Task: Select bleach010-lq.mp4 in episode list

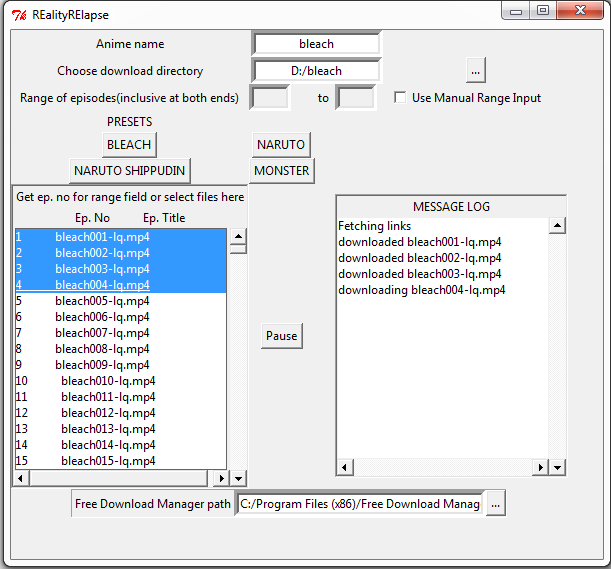Action: pyautogui.click(x=121, y=381)
